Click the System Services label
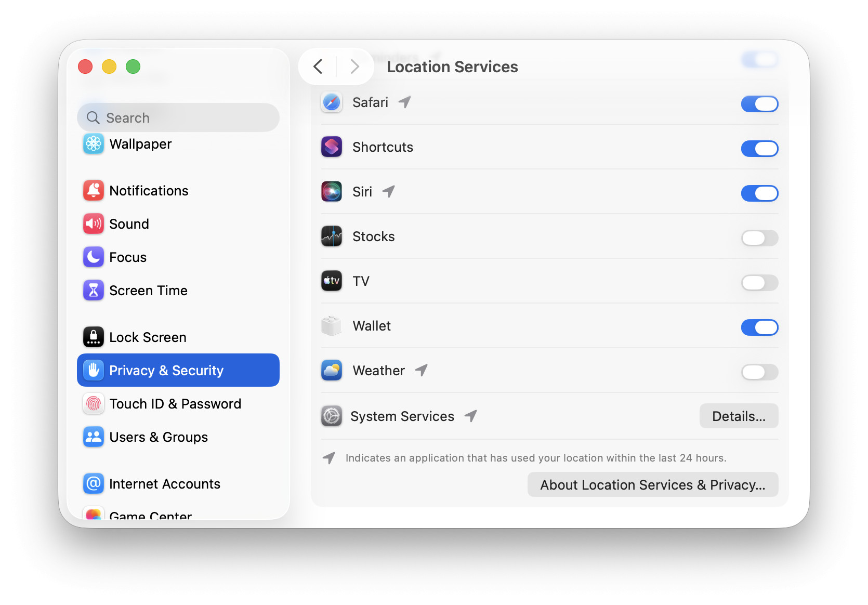The height and width of the screenshot is (605, 868). (x=402, y=416)
